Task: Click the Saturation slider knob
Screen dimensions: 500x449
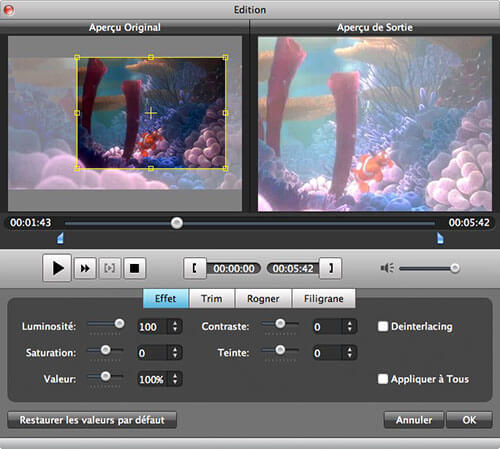Action: (106, 350)
